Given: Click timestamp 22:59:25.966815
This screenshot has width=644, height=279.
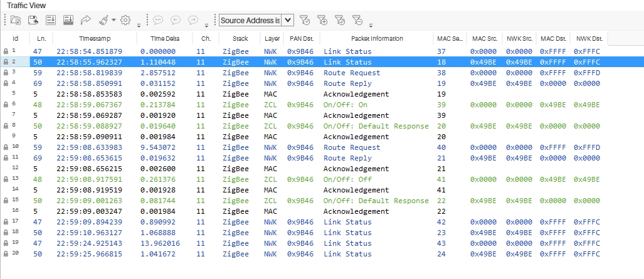Looking at the screenshot, I should tap(89, 254).
